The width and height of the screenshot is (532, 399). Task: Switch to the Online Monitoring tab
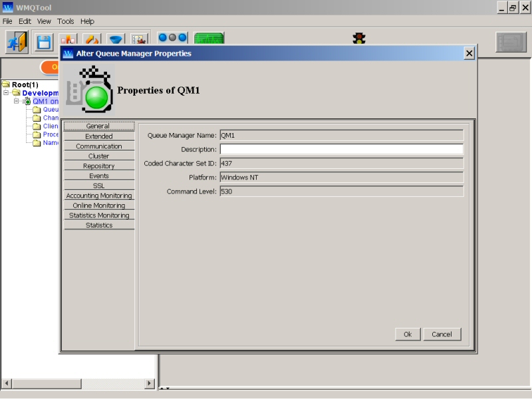[x=98, y=205]
